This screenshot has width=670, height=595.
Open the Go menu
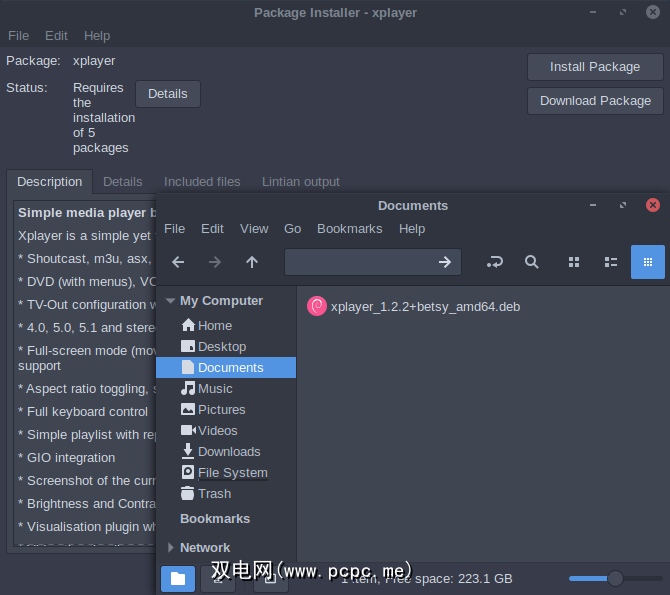[x=293, y=229]
